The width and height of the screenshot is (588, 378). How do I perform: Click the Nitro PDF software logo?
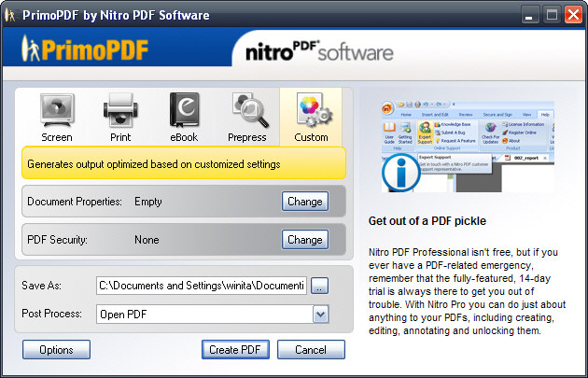tap(319, 51)
